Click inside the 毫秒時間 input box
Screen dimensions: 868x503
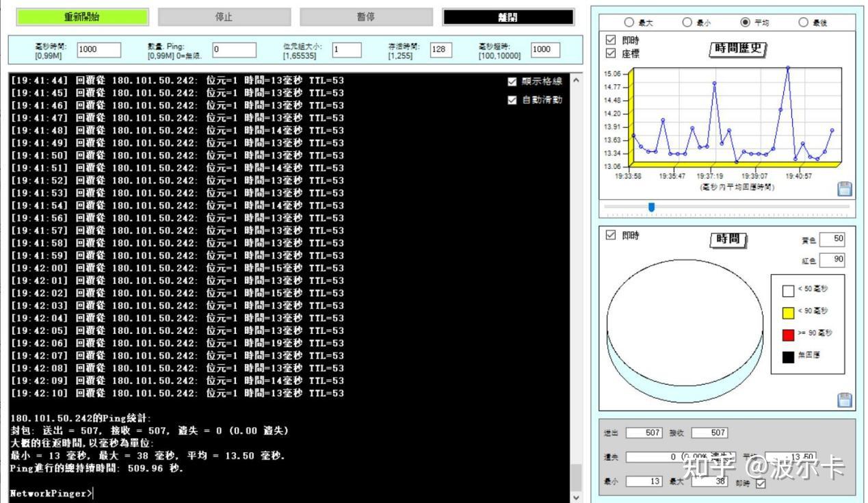point(99,49)
